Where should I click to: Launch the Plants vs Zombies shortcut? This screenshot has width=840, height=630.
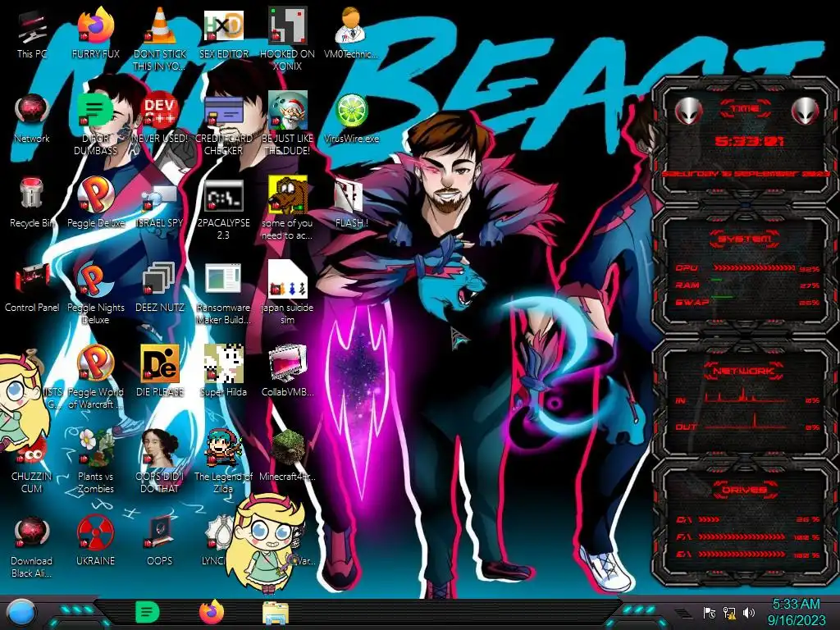[96, 448]
